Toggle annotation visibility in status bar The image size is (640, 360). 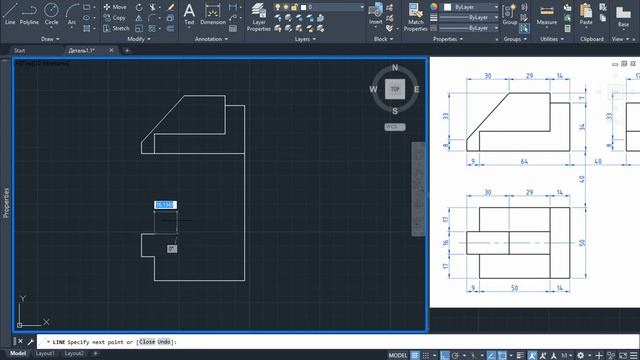[532, 356]
